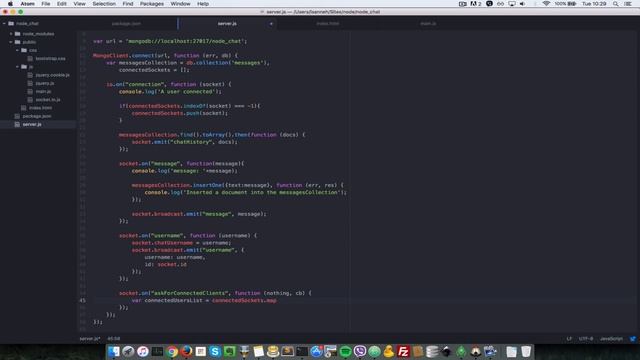Open the Find menu
640x360 pixels.
pos(128,4)
